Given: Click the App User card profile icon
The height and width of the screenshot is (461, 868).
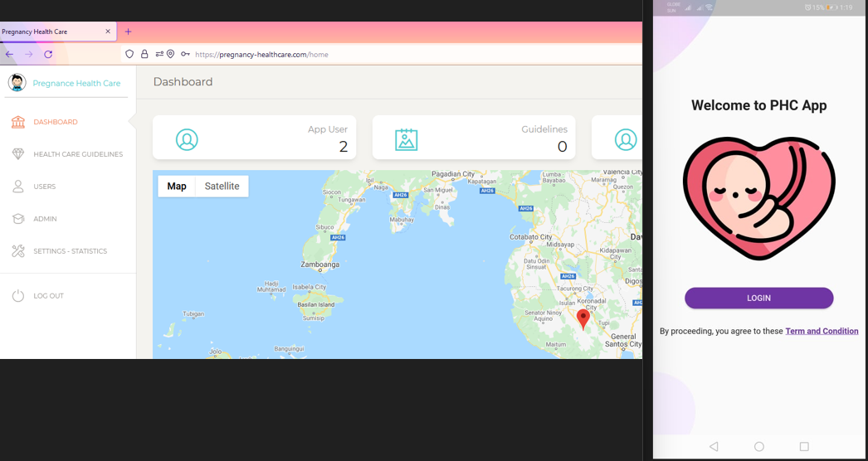Looking at the screenshot, I should 187,139.
